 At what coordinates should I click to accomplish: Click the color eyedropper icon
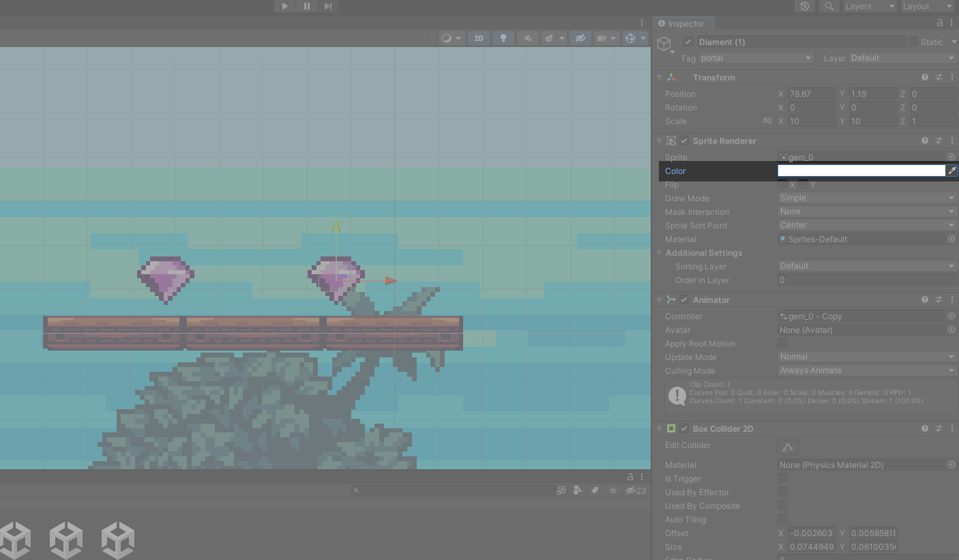click(952, 171)
